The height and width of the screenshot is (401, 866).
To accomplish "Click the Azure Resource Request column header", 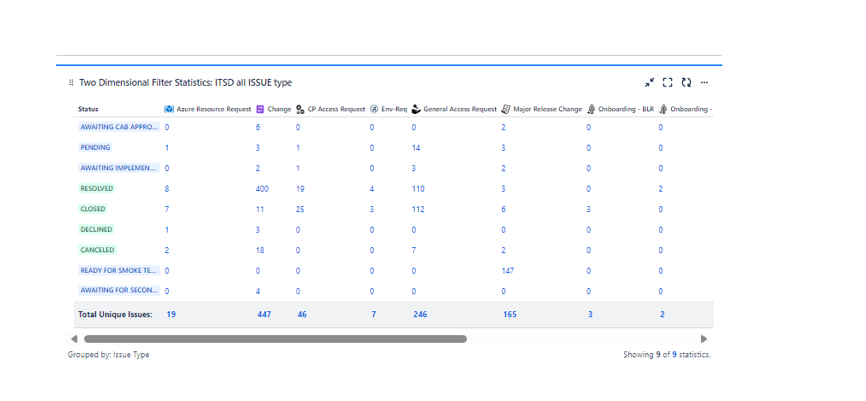I will (214, 109).
